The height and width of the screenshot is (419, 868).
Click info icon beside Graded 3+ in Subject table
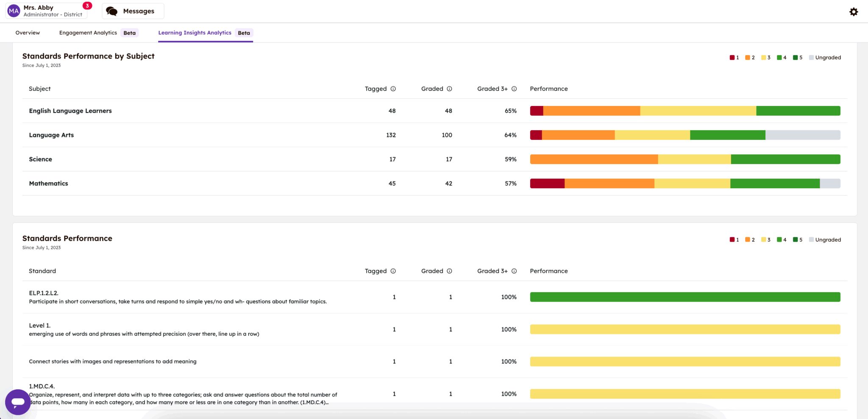coord(514,89)
